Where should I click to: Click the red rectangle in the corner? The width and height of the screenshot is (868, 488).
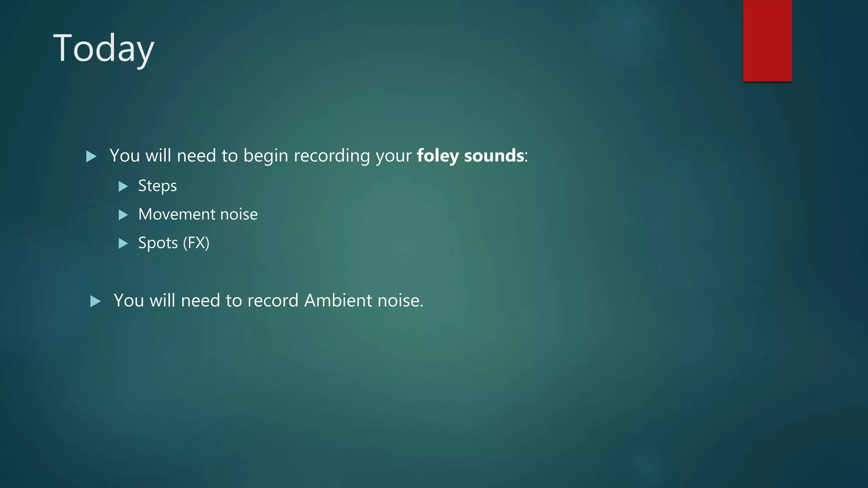click(767, 41)
